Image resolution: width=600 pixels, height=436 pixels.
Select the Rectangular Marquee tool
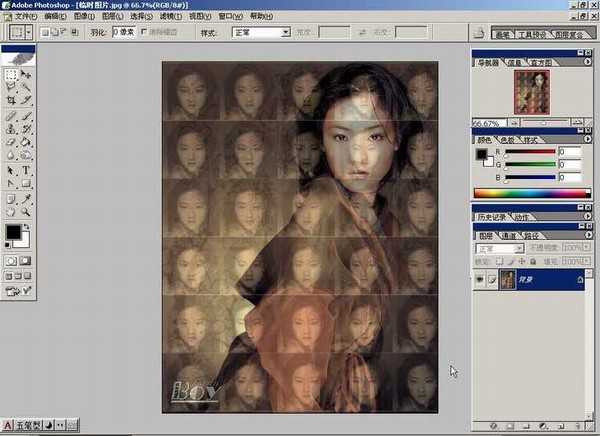click(x=10, y=76)
